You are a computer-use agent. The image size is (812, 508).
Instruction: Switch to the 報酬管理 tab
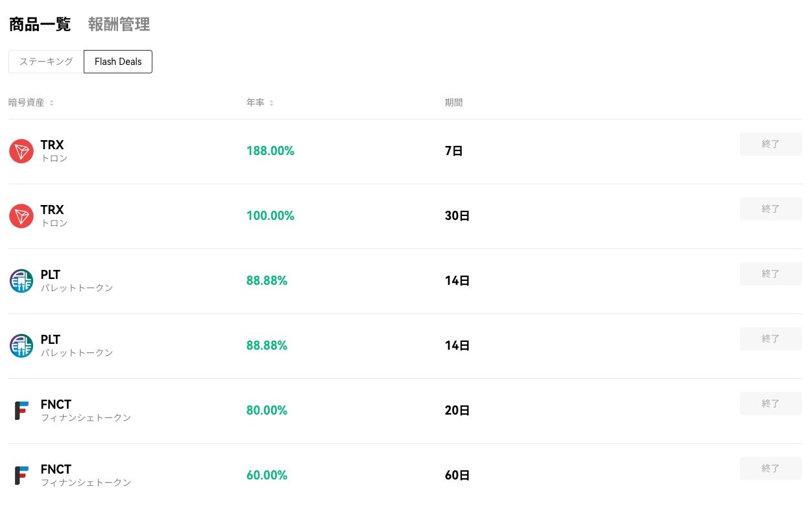(x=119, y=25)
